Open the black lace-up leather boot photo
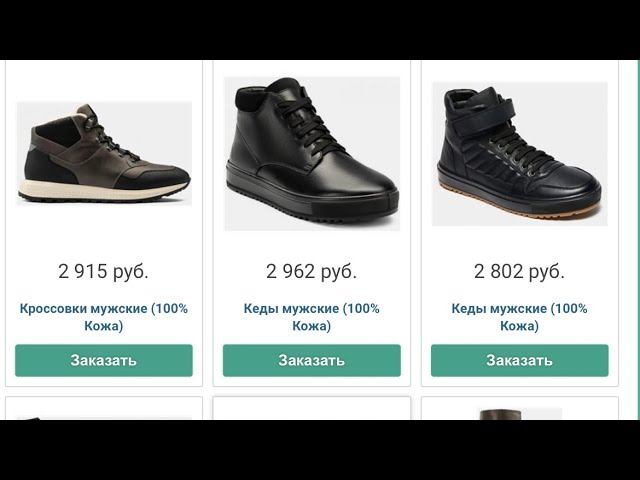640x480 pixels. point(312,153)
